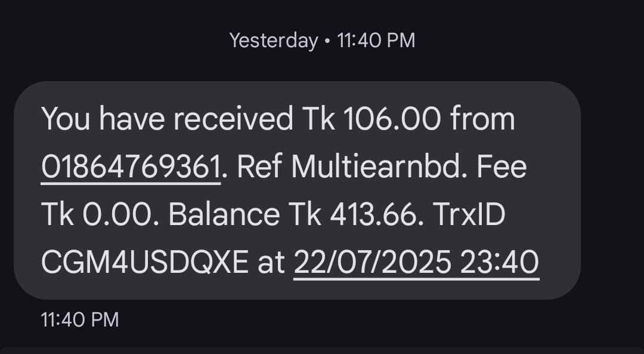Click the transaction ID CGM4USDQXE
The height and width of the screenshot is (354, 644).
click(144, 263)
